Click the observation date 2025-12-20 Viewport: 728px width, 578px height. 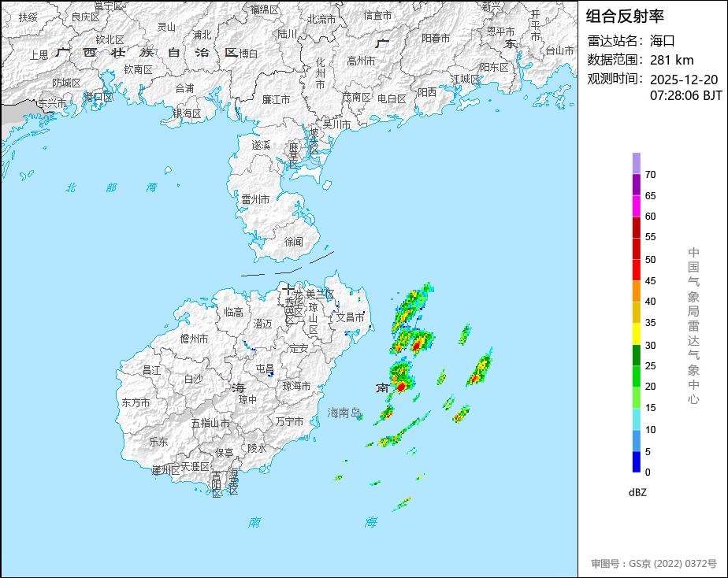[684, 80]
